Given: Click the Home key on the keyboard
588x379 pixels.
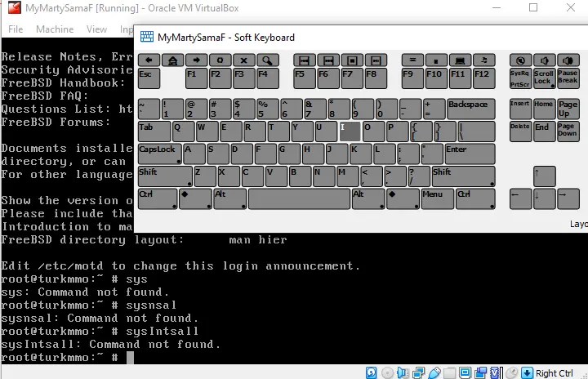Looking at the screenshot, I should point(545,109).
